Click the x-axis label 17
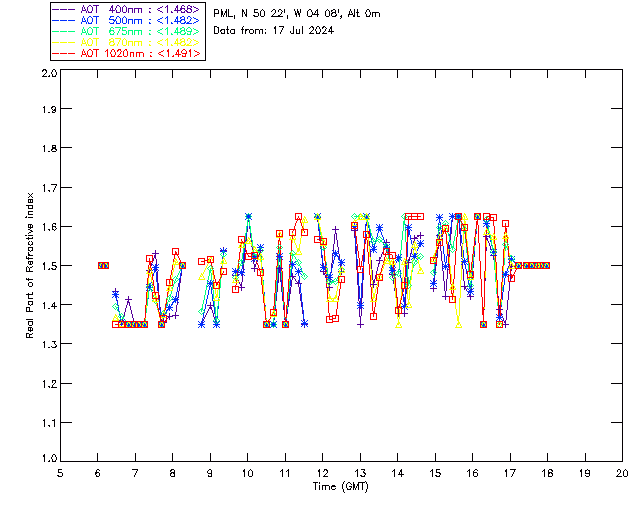 [510, 473]
